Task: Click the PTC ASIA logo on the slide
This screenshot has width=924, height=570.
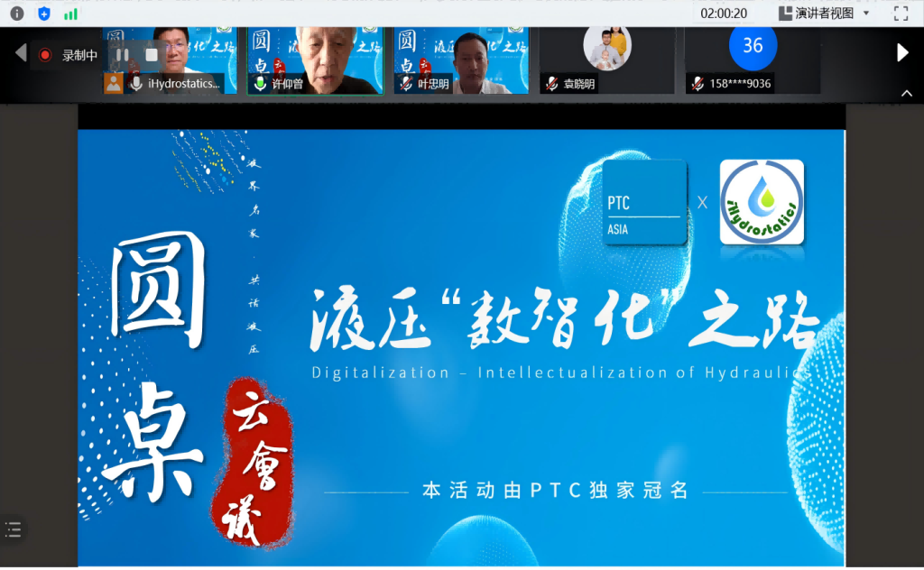Action: 644,203
